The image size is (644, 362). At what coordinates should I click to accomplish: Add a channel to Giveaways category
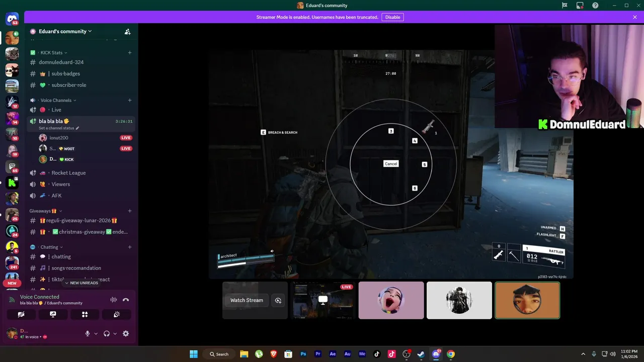pyautogui.click(x=130, y=211)
